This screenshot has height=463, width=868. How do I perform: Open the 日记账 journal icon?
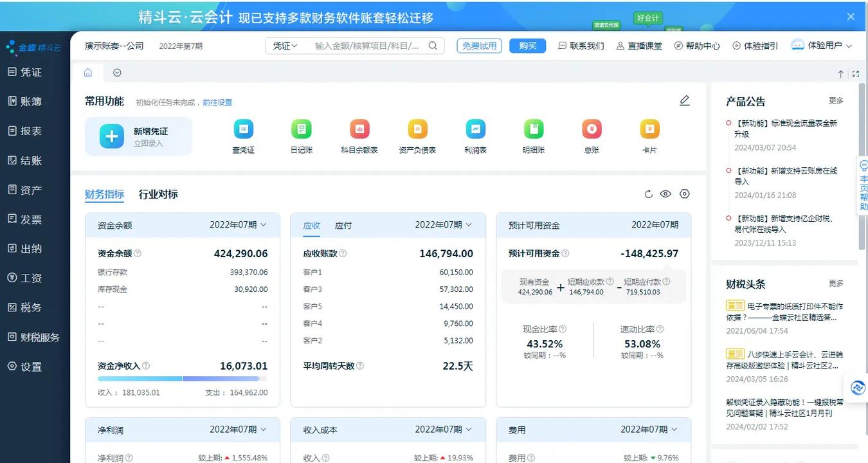301,130
